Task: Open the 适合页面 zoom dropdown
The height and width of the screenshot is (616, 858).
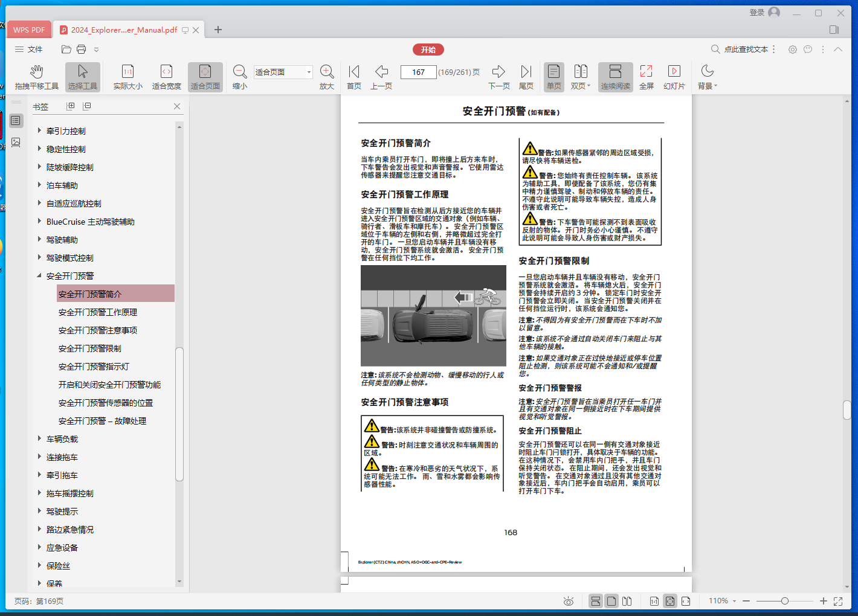Action: [309, 72]
